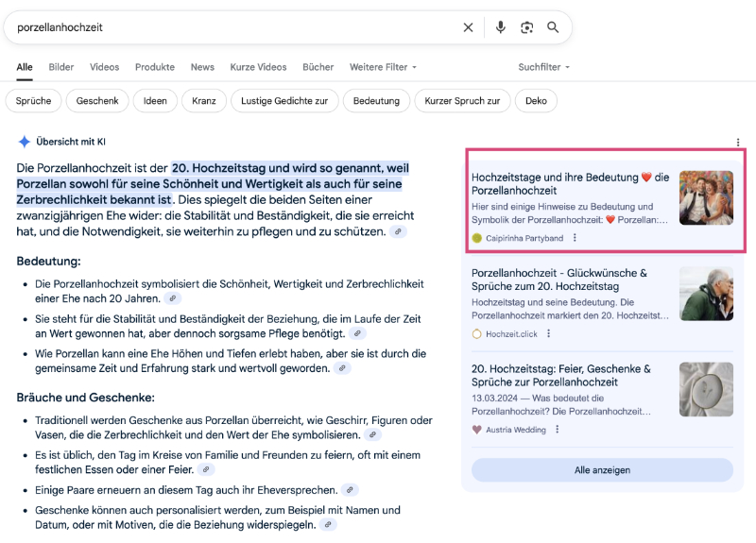The height and width of the screenshot is (543, 756).
Task: Switch to the Bilder tab
Action: (x=61, y=67)
